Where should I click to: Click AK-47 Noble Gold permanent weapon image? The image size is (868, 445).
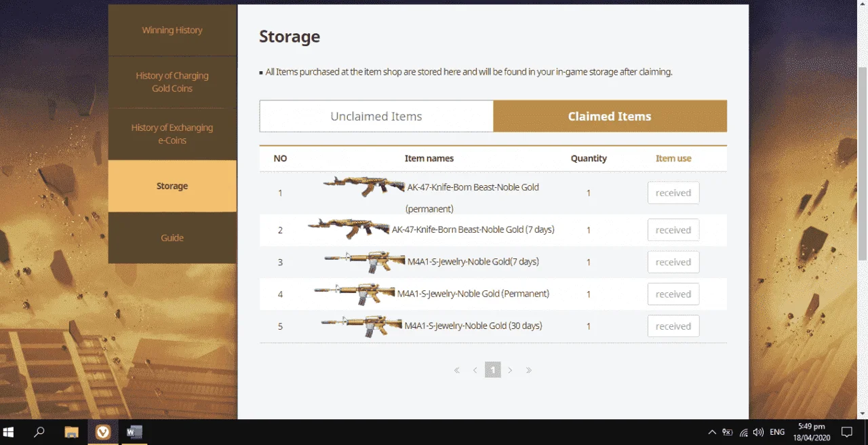[x=363, y=186]
